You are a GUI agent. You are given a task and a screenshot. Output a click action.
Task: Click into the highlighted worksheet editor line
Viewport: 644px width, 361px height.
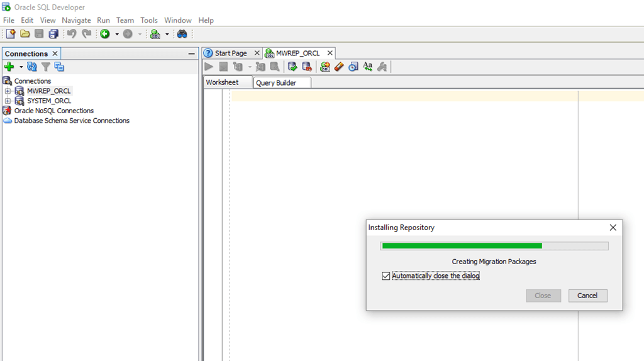pyautogui.click(x=438, y=96)
